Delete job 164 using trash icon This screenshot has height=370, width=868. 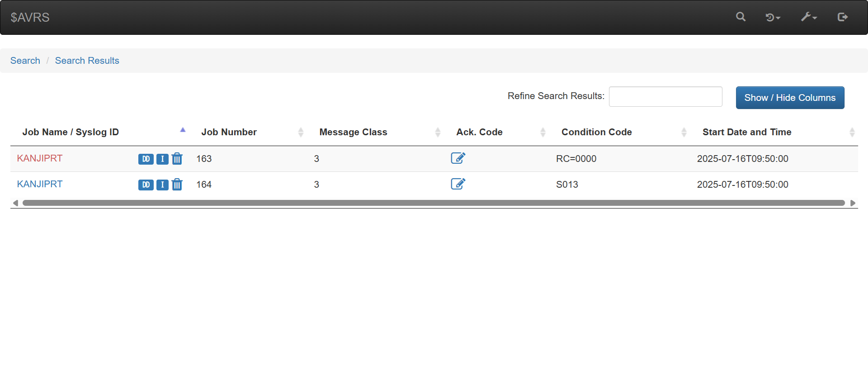click(177, 185)
